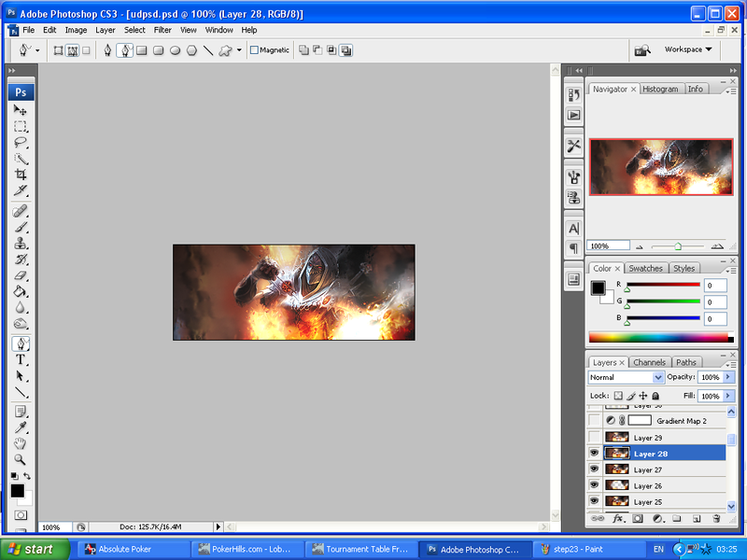Enable the Magnetic checkbox
This screenshot has width=747, height=560.
pyautogui.click(x=254, y=50)
